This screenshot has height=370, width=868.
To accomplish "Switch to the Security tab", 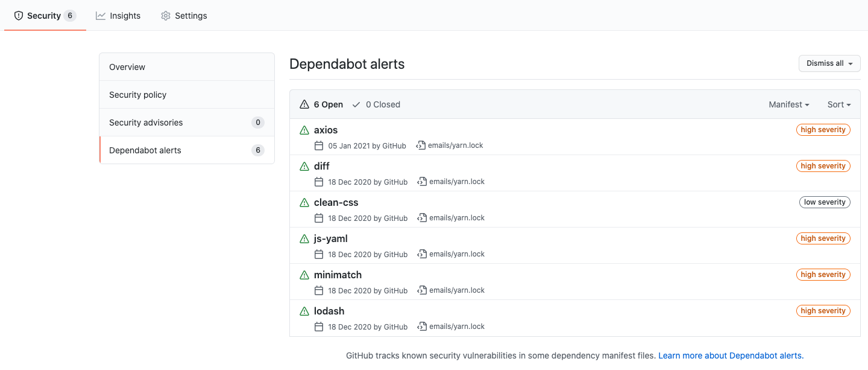I will click(45, 16).
